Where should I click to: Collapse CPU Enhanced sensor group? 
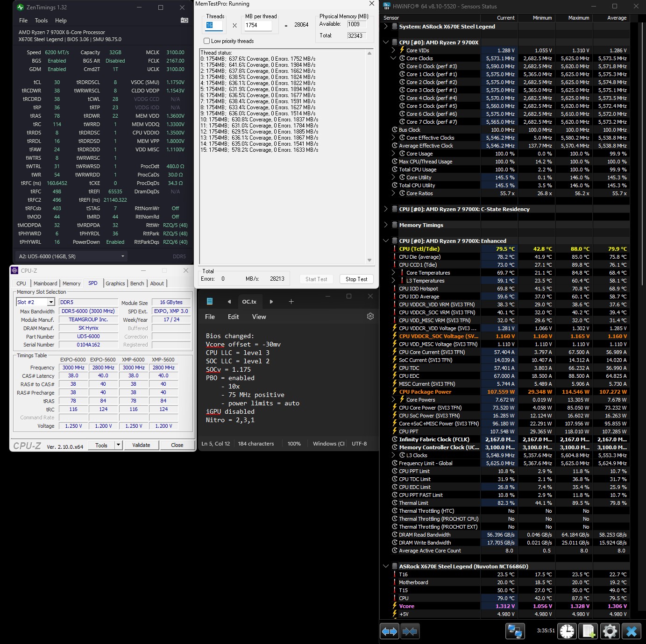(x=386, y=241)
